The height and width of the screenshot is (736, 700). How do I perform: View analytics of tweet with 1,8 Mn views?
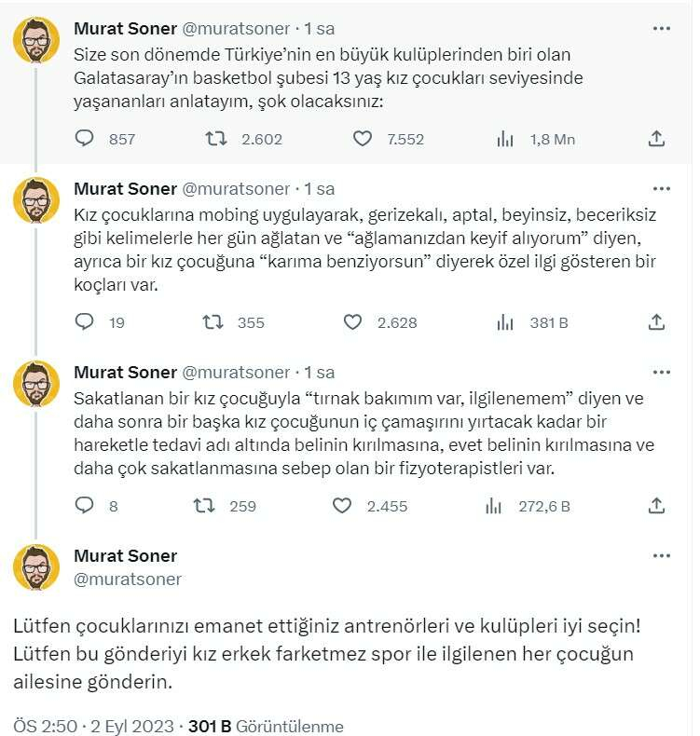(505, 139)
